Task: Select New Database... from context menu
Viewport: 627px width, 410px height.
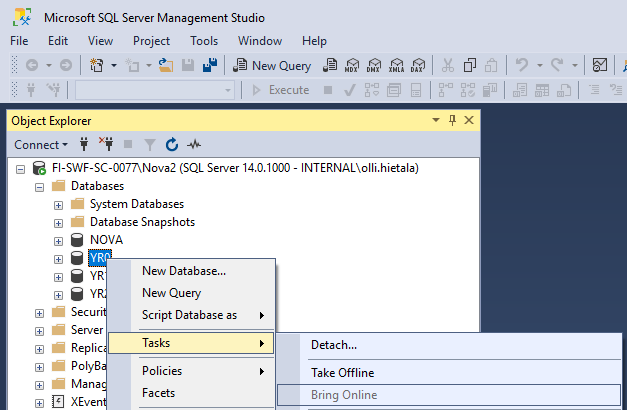Action: coord(184,270)
